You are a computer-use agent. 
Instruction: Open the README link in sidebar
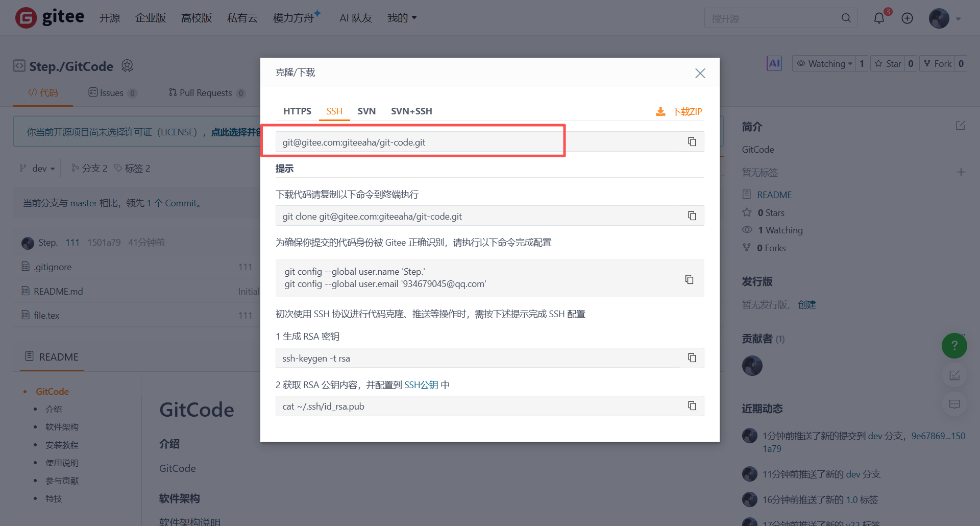(774, 195)
